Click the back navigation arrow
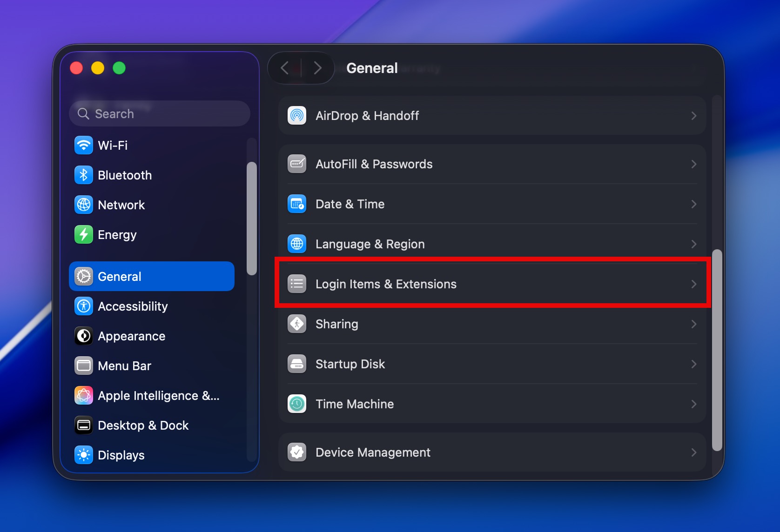This screenshot has height=532, width=780. point(285,67)
